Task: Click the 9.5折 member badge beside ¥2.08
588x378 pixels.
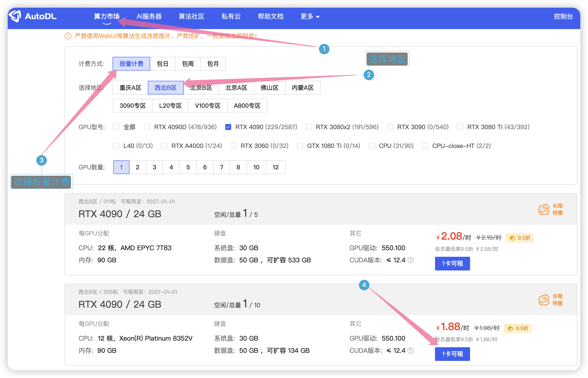Action: [519, 238]
